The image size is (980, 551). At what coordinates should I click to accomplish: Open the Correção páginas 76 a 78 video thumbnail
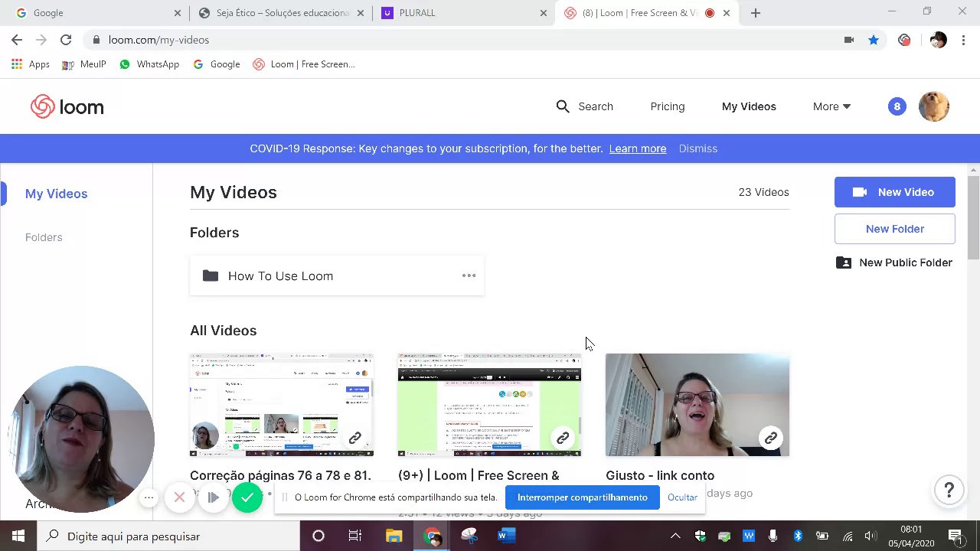(282, 405)
